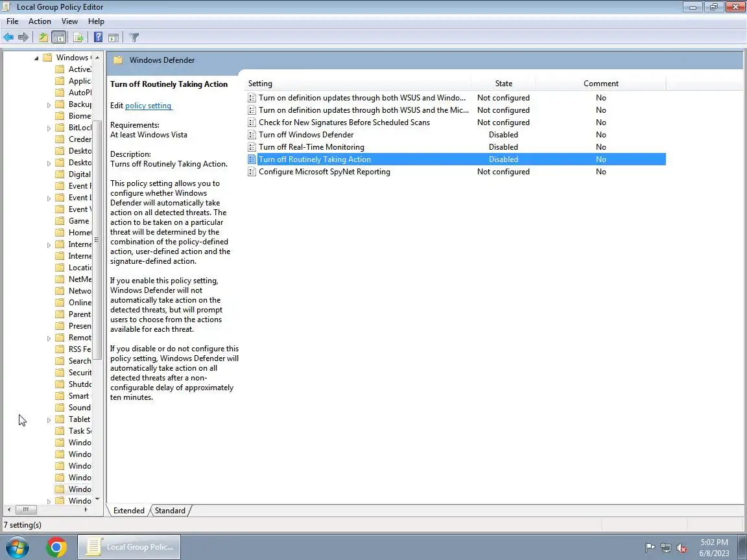Expand the Remot tree node

click(49, 338)
